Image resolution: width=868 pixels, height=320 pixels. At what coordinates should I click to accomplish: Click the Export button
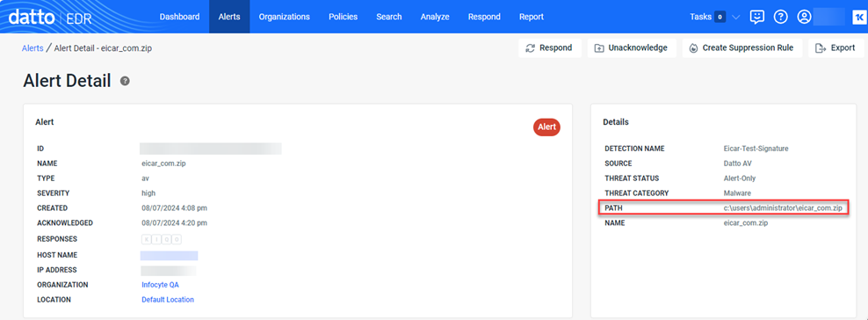tap(835, 48)
